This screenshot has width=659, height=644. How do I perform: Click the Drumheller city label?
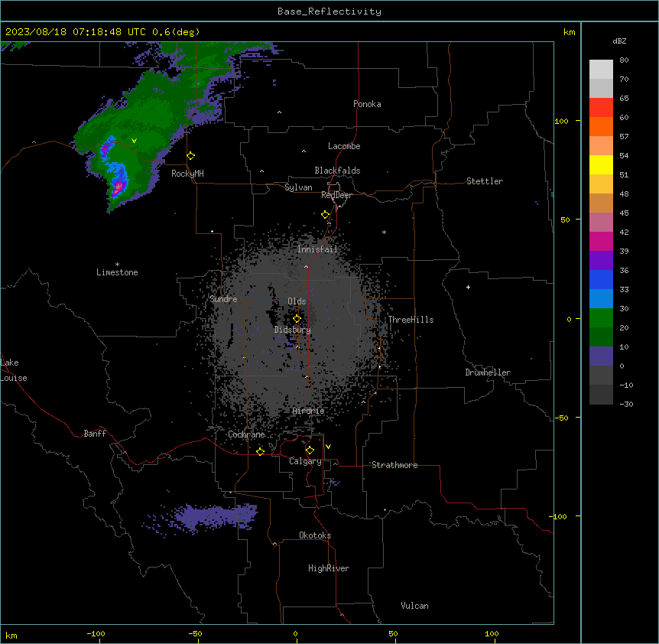click(x=488, y=372)
